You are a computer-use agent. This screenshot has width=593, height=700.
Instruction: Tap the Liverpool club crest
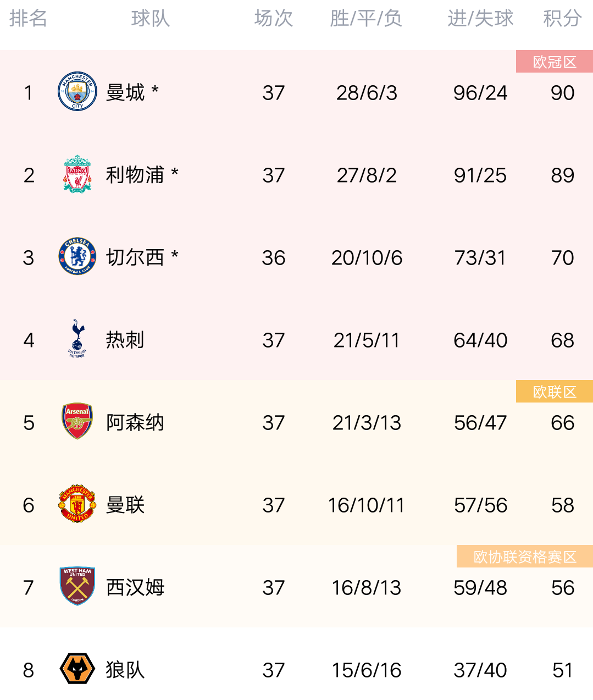click(x=77, y=174)
